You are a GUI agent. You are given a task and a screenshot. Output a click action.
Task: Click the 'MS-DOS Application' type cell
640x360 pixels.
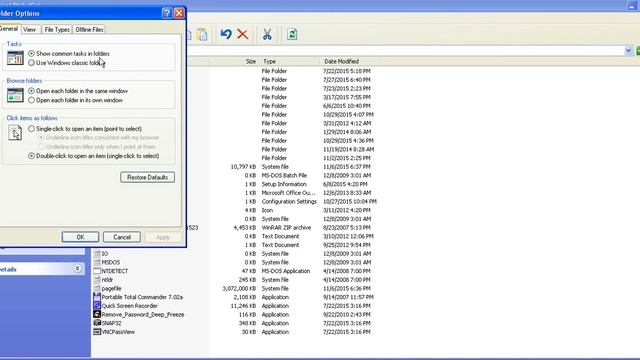(286, 271)
